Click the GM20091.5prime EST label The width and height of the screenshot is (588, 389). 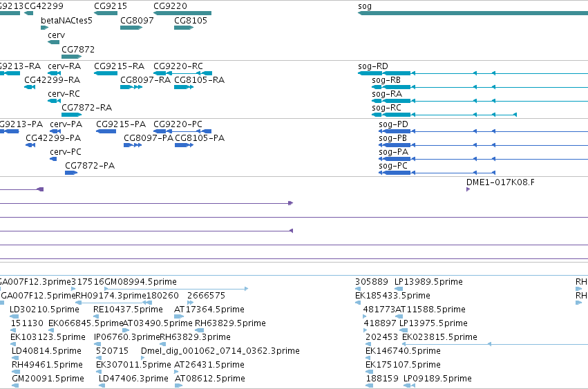48,379
